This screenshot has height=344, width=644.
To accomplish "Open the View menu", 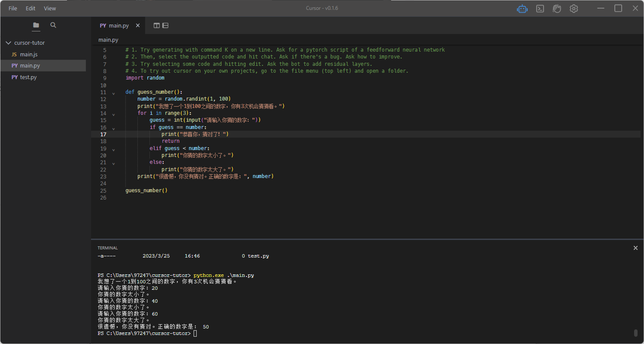I will (x=50, y=8).
